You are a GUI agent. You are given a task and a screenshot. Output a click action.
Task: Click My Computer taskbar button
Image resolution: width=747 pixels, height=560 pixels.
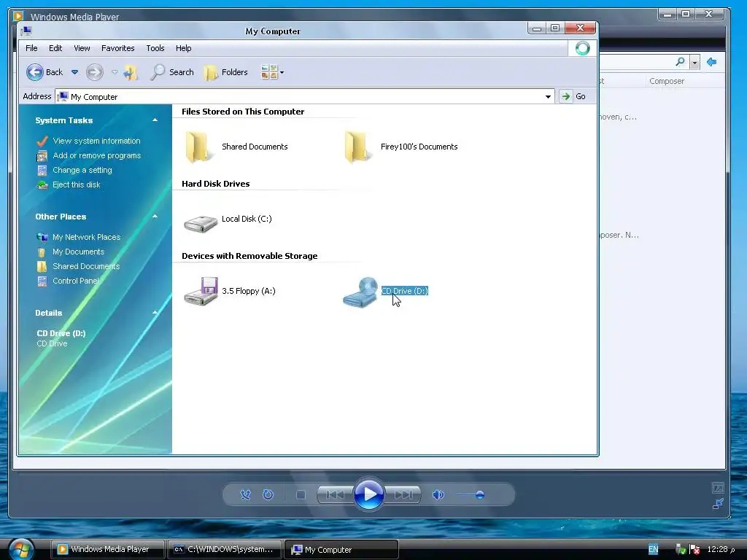coord(341,549)
